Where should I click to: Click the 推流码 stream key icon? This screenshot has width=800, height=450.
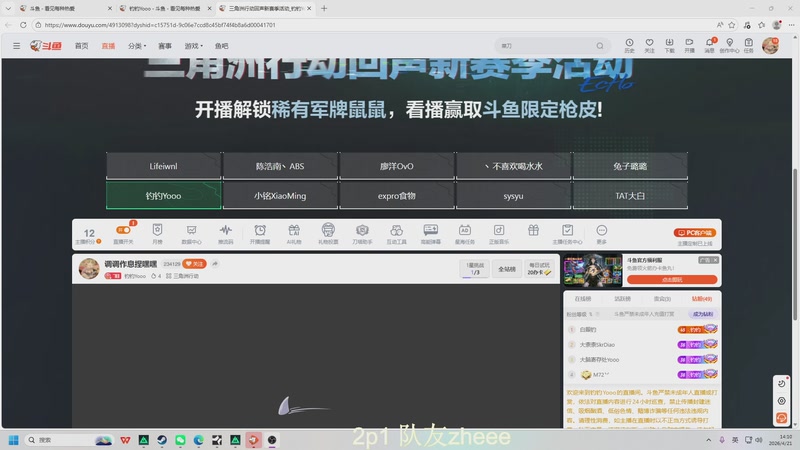click(226, 234)
